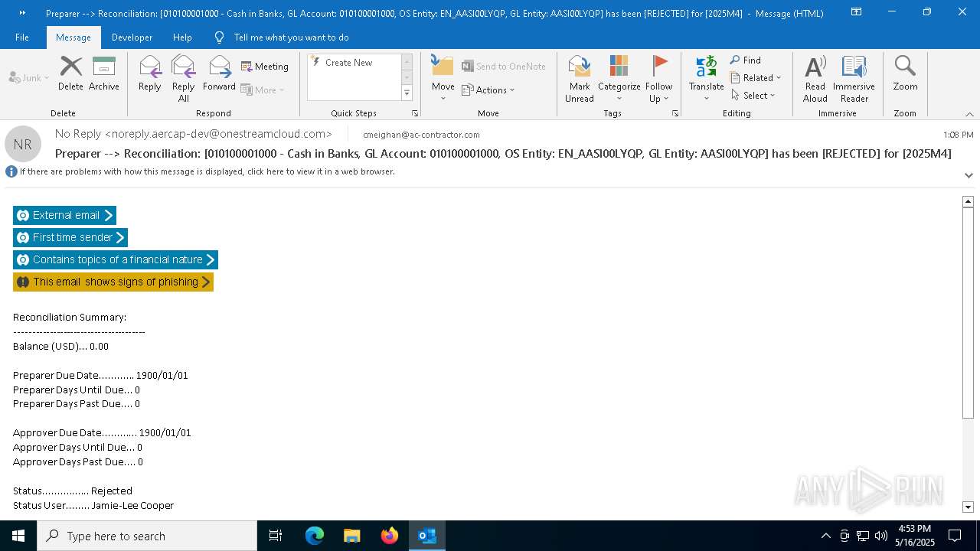
Task: Open Quick Access Toolbar overflow
Action: 22,13
